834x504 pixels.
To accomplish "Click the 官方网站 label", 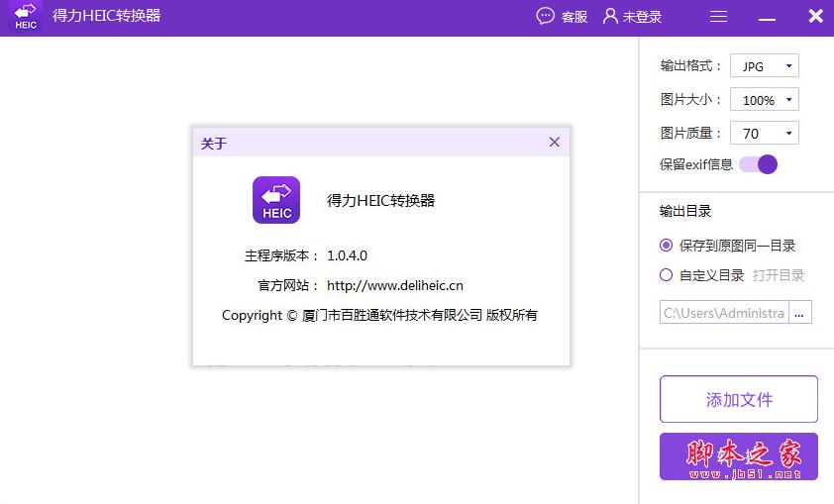I will [288, 285].
